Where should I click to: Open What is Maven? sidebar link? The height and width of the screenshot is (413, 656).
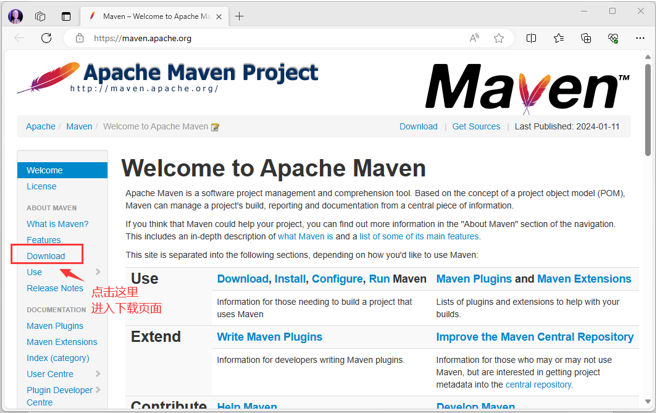tap(58, 224)
